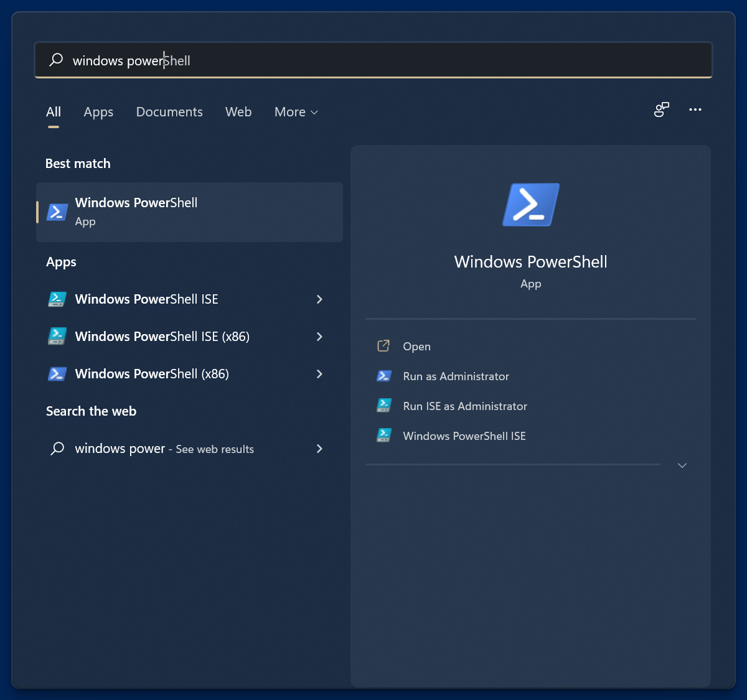The image size is (747, 700).
Task: Click the large PowerShell icon in preview pane
Action: coord(530,205)
